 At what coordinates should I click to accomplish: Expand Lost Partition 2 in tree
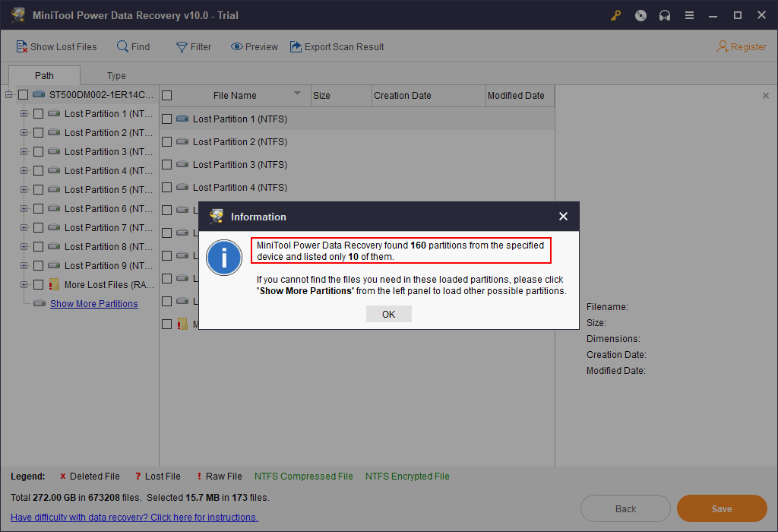point(24,132)
